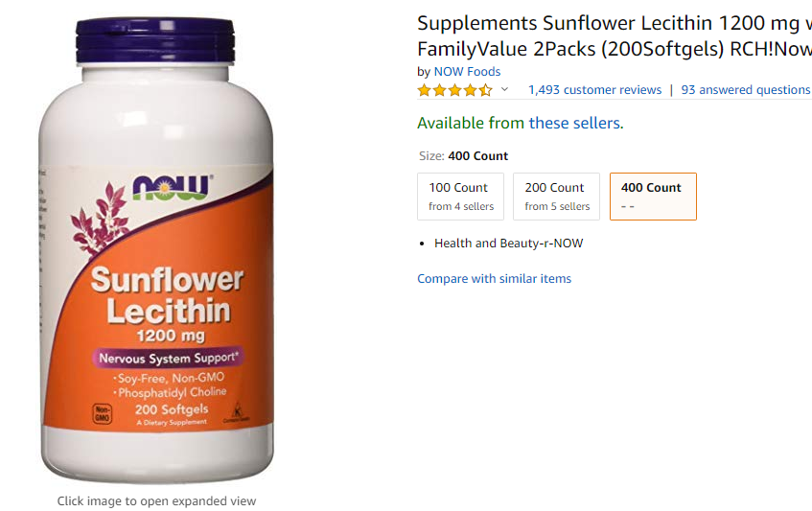This screenshot has height=511, width=812.
Task: Click the 'Click image to open expanded view' caption
Action: [x=156, y=501]
